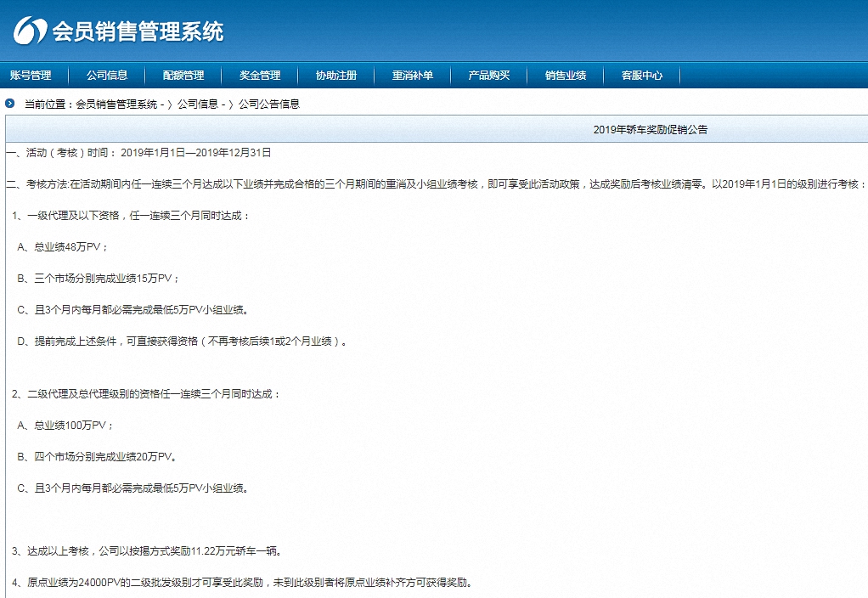The image size is (868, 598).
Task: Click the line 总业绩100万PV
Action: [x=65, y=426]
